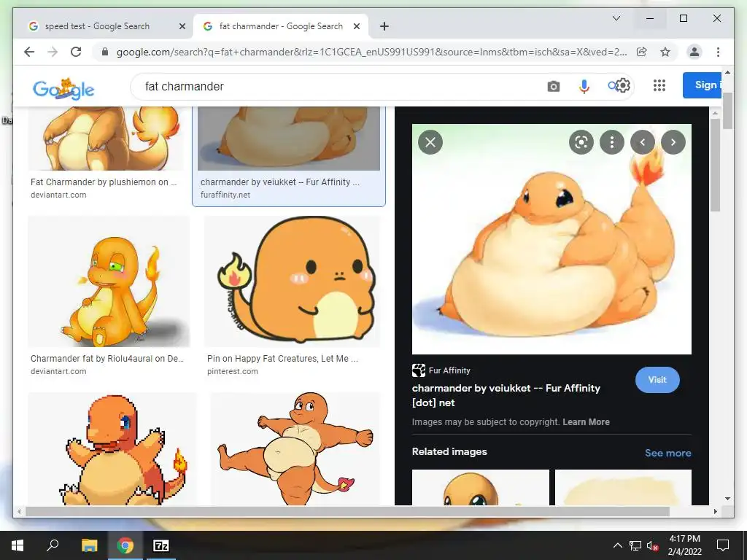Open Pin on Happy Fat Creatures image
The width and height of the screenshot is (747, 560).
292,281
